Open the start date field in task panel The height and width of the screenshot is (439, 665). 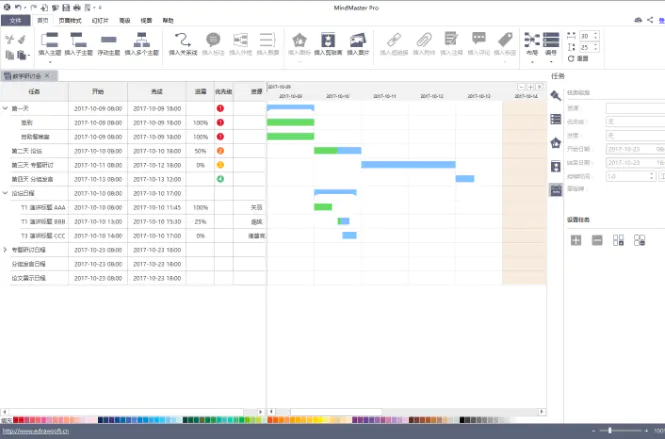pyautogui.click(x=635, y=149)
